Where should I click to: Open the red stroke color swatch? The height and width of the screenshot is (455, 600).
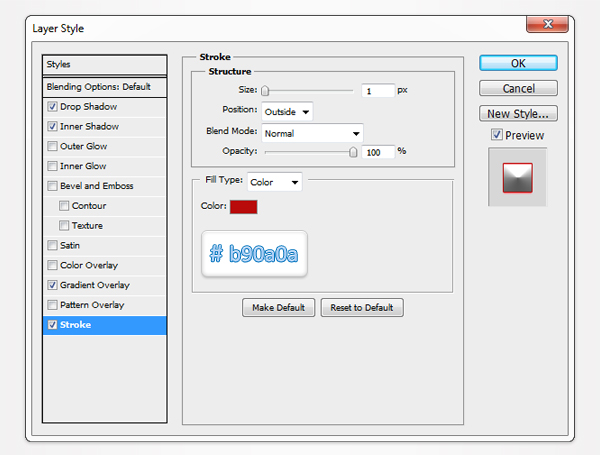(244, 207)
